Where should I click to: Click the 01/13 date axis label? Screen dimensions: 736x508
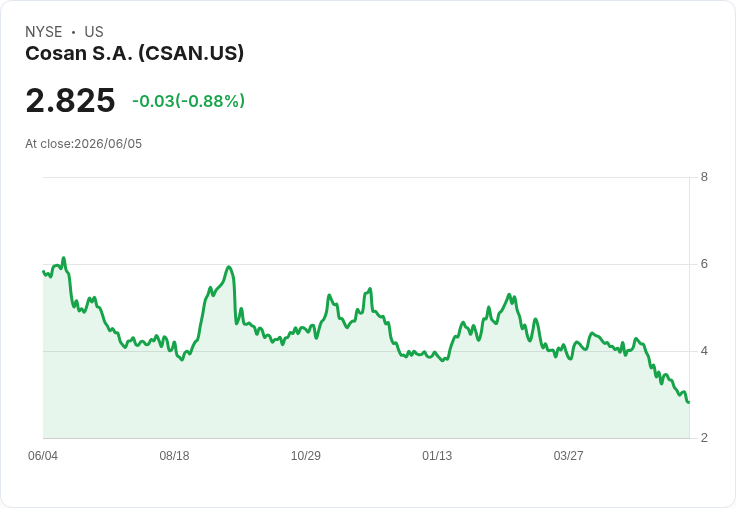(437, 455)
